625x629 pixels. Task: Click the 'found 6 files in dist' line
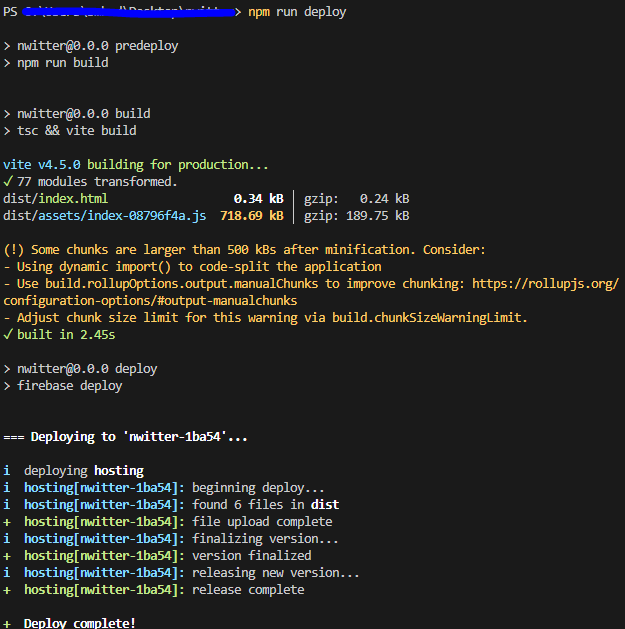click(x=171, y=505)
